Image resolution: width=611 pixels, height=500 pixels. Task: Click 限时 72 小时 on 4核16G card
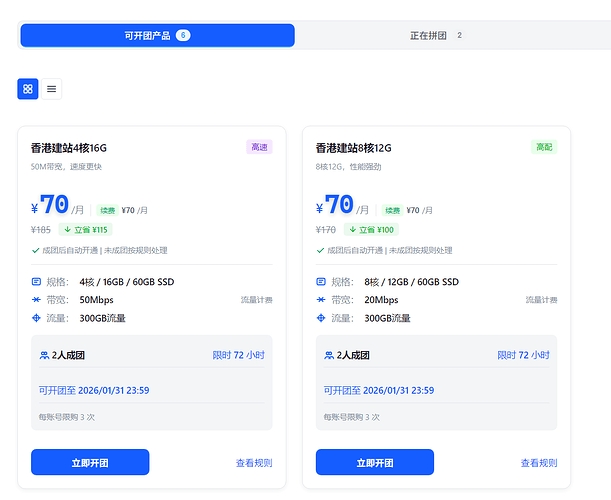[238, 355]
